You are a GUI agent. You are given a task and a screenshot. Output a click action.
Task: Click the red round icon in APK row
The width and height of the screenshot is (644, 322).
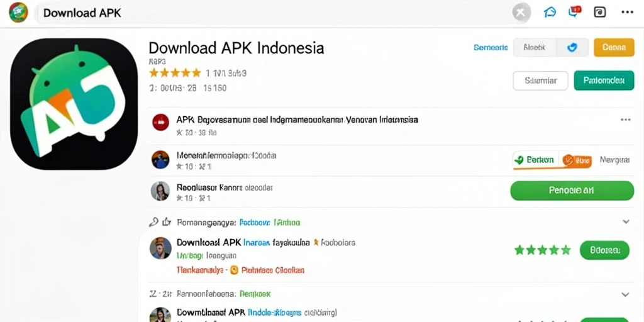pos(160,123)
